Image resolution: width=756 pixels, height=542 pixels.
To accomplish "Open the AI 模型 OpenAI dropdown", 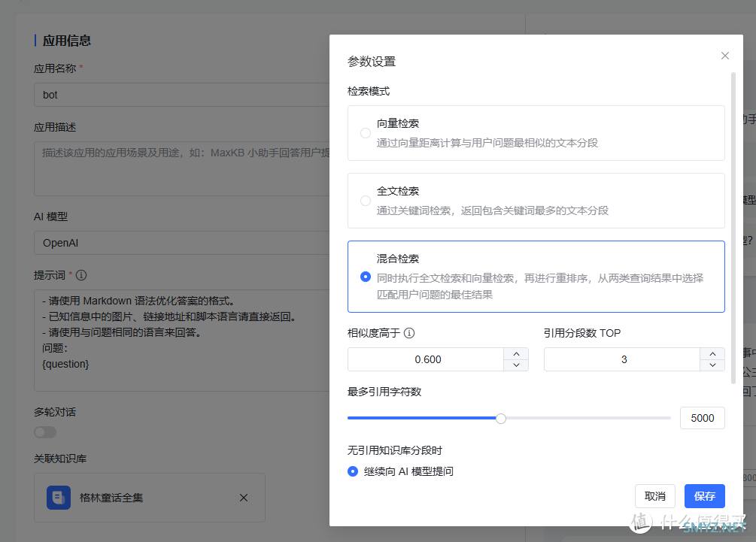I will tap(182, 243).
